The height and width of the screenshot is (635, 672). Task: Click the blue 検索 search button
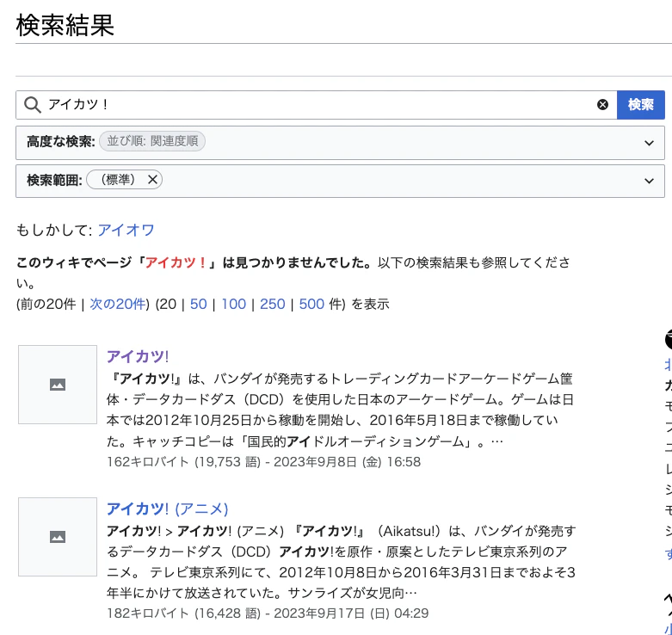coord(641,105)
